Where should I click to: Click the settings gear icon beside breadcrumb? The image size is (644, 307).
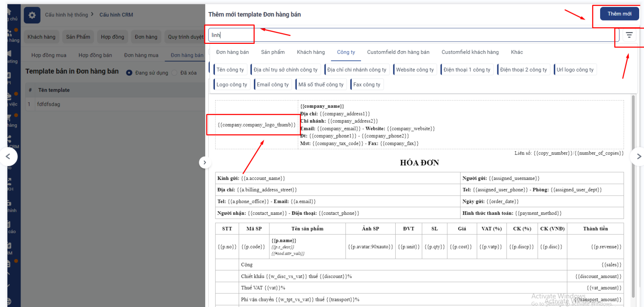point(32,15)
